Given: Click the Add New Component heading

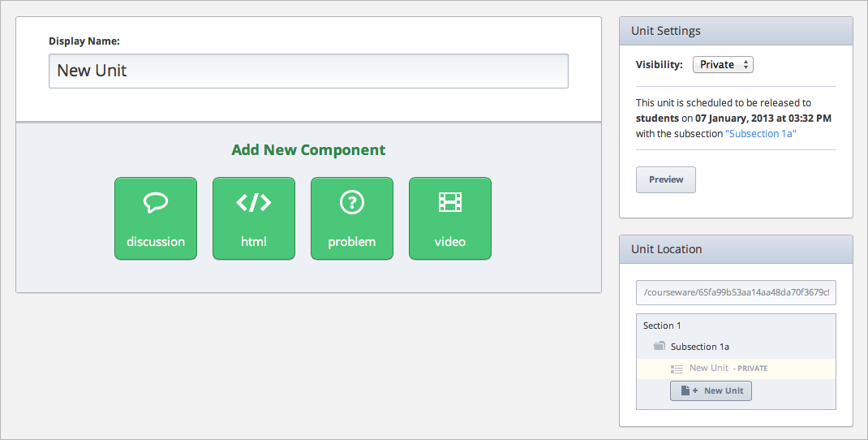Looking at the screenshot, I should [308, 150].
